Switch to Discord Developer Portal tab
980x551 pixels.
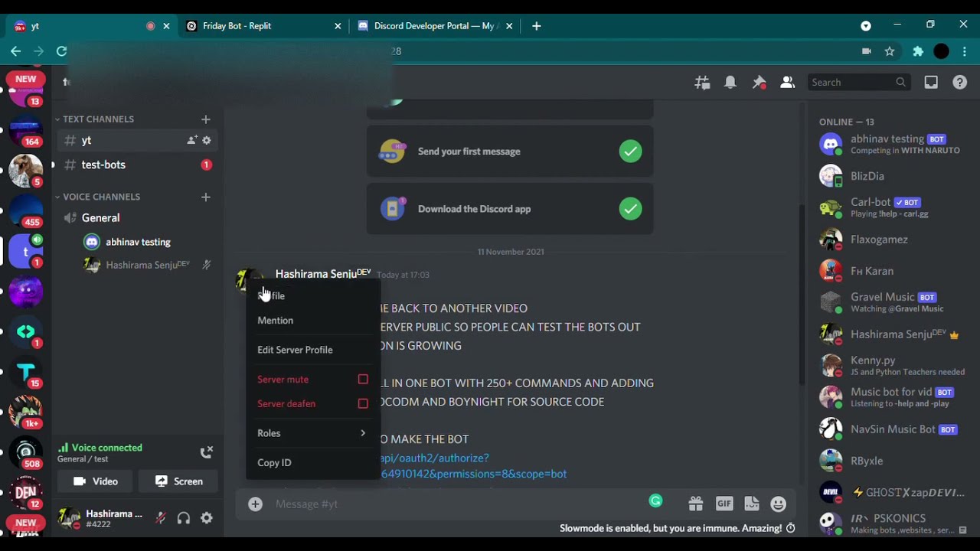pos(434,26)
